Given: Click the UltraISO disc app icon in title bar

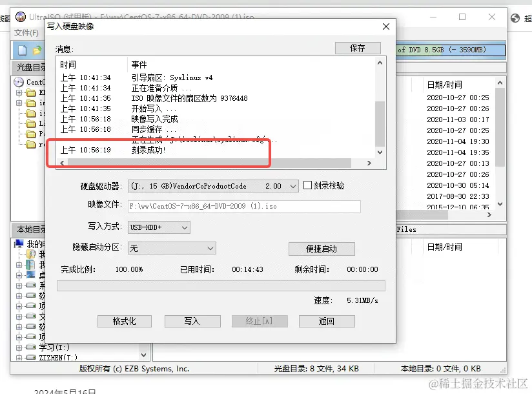Looking at the screenshot, I should tap(21, 17).
